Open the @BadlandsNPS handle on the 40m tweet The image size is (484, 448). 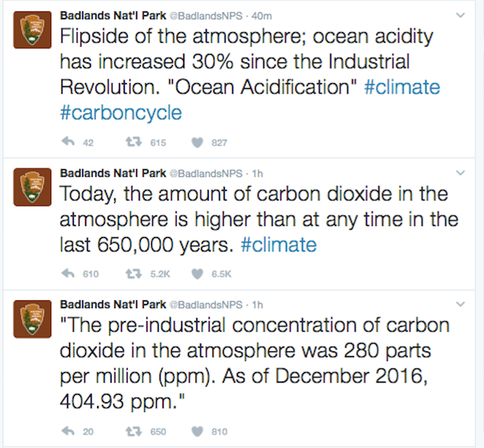tap(206, 16)
